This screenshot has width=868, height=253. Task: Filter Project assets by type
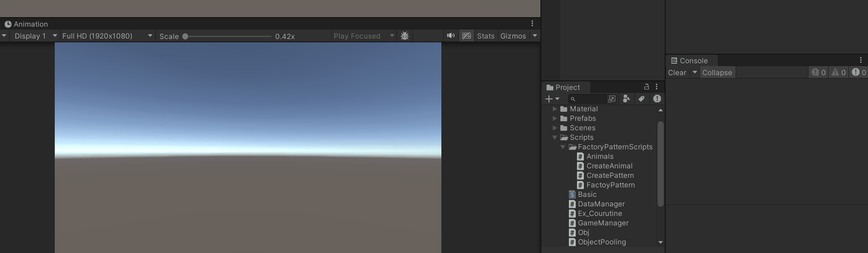(626, 98)
